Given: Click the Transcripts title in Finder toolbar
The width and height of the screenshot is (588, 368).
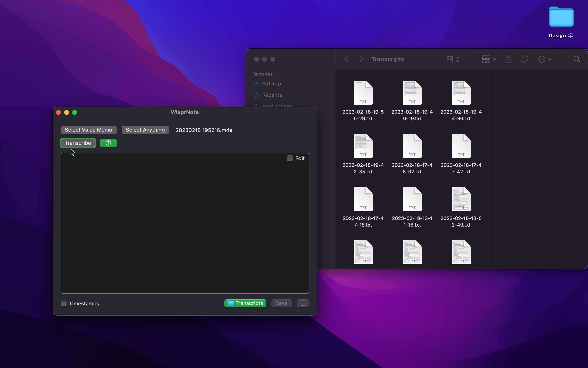Looking at the screenshot, I should coord(388,59).
